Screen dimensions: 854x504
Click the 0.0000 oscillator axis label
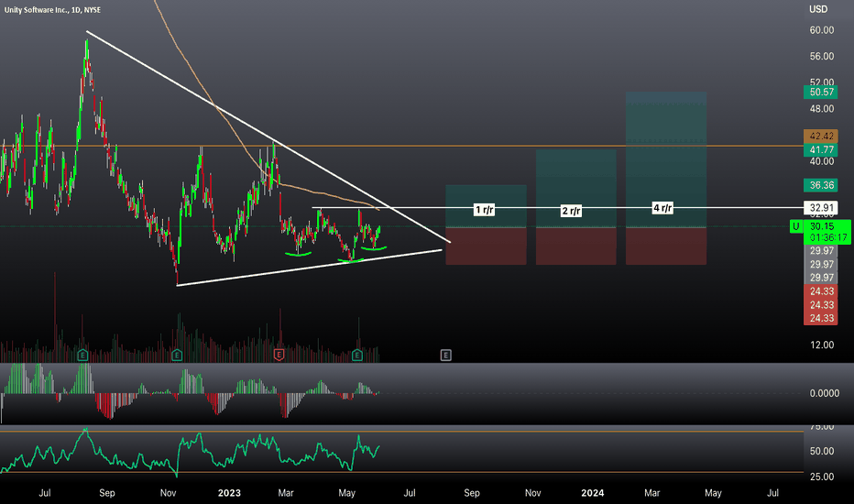pos(824,393)
